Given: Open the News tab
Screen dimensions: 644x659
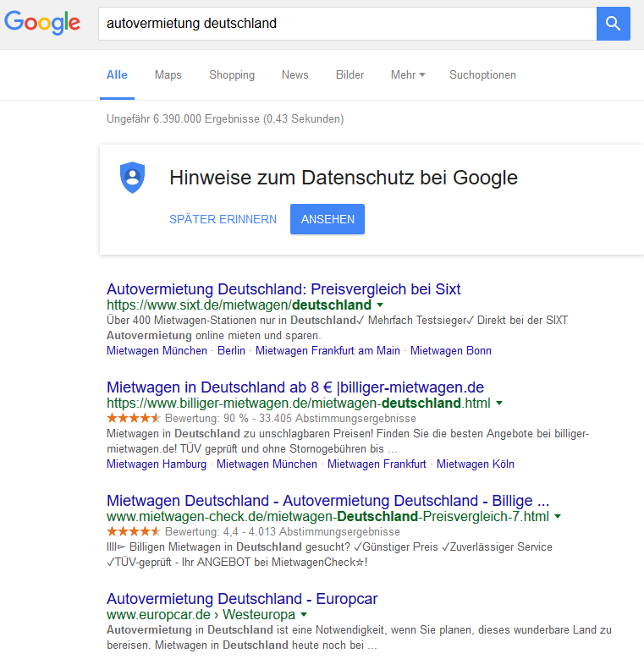Looking at the screenshot, I should (x=294, y=74).
